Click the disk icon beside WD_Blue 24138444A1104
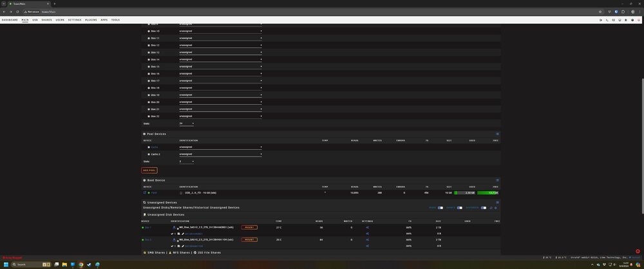The height and width of the screenshot is (269, 644). [174, 240]
